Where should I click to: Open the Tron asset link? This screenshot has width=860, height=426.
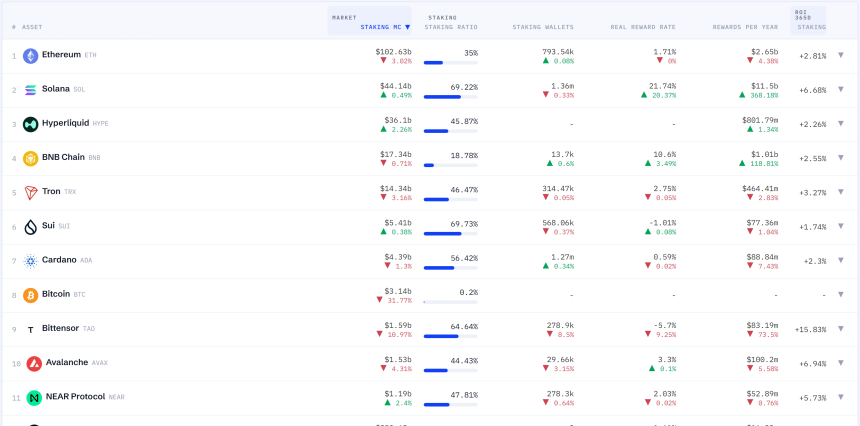51,191
